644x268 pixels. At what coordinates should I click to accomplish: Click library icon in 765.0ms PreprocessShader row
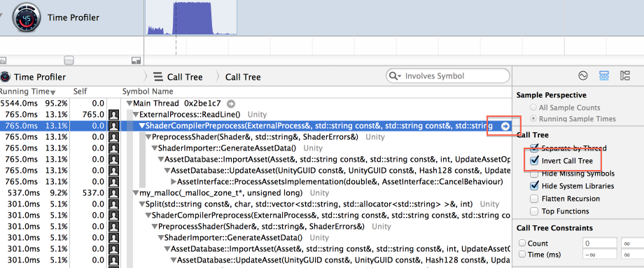pyautogui.click(x=113, y=137)
